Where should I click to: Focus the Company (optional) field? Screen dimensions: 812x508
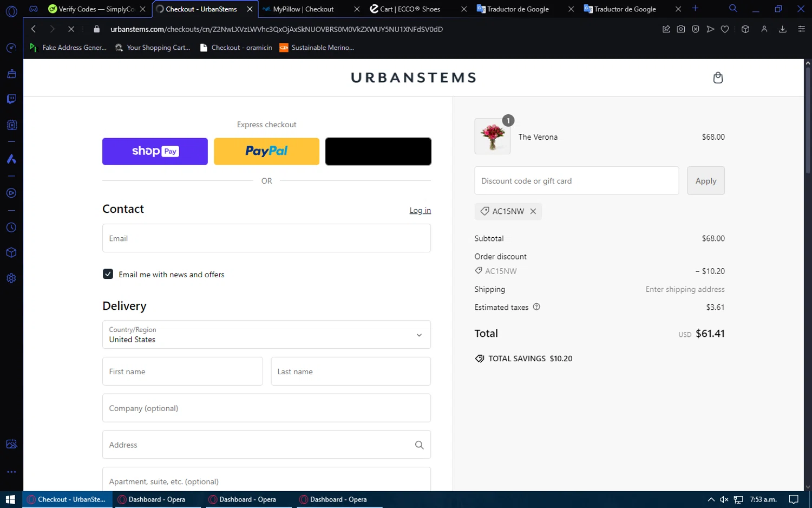266,408
